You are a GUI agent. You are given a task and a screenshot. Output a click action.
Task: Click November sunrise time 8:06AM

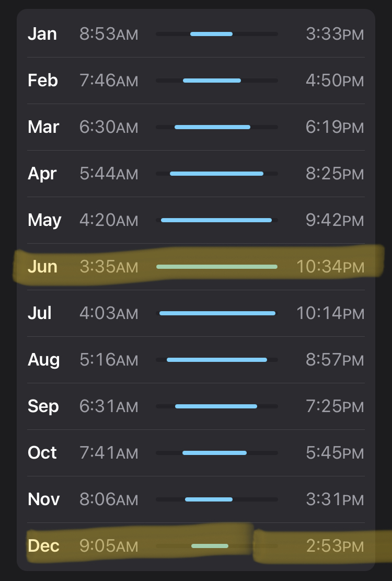(x=109, y=499)
